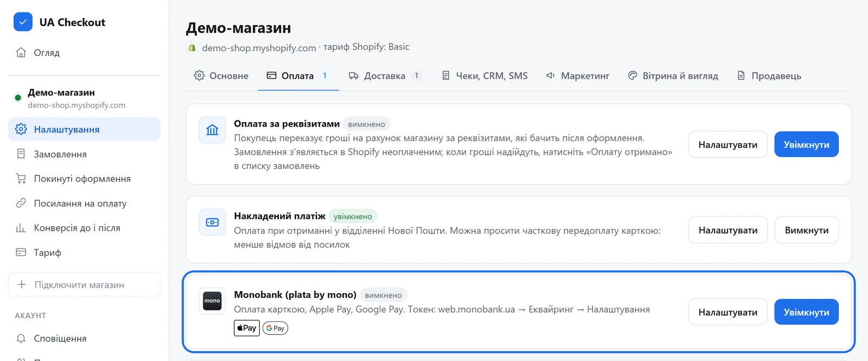
Task: Click Увімкнути for Оплата за реквізитами
Action: point(807,144)
